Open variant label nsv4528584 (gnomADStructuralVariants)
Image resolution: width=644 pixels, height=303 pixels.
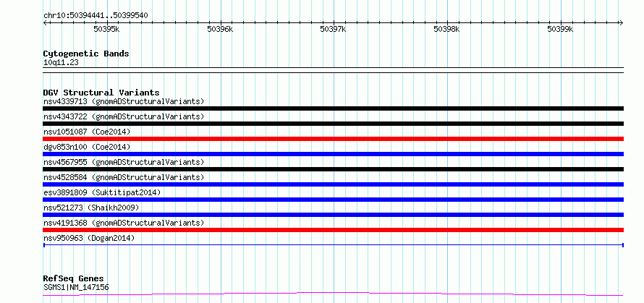pyautogui.click(x=124, y=177)
